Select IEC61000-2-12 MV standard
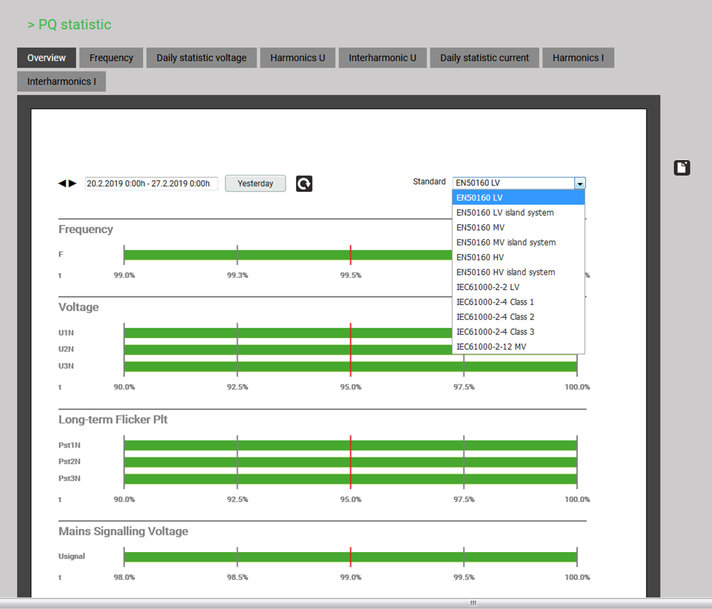 [x=518, y=347]
